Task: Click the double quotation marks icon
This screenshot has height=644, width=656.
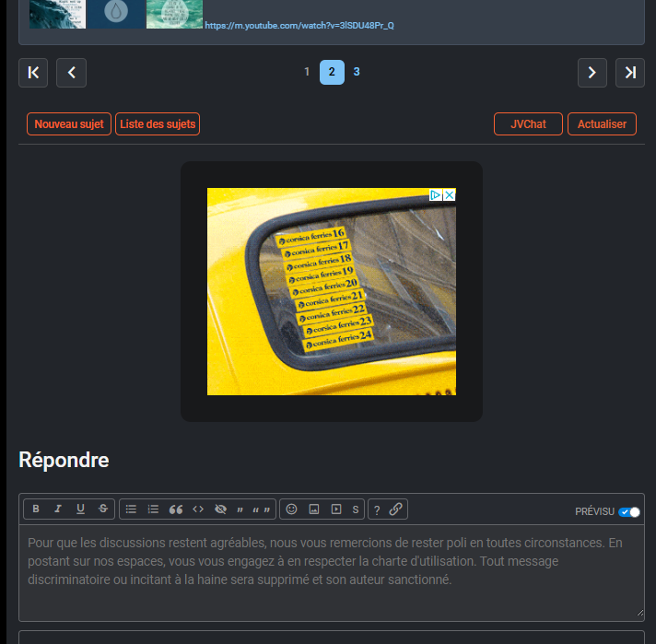Action: point(261,509)
